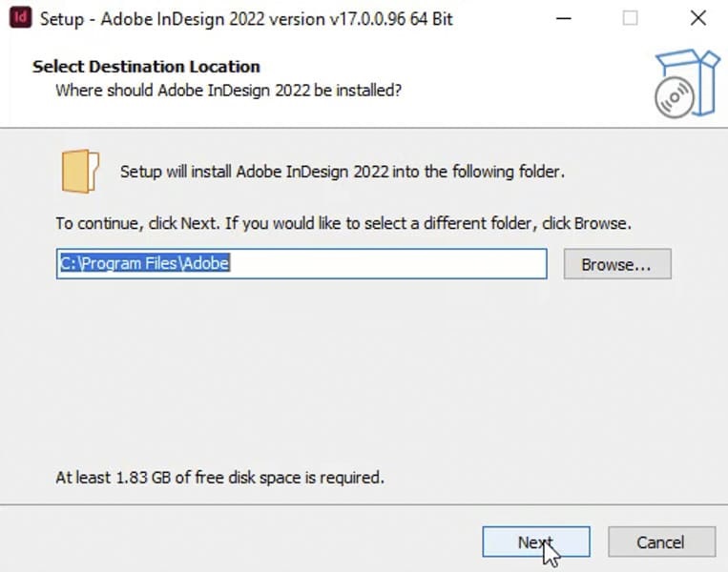Click the 'Setup will install' message text
This screenshot has width=728, height=572.
coord(343,172)
